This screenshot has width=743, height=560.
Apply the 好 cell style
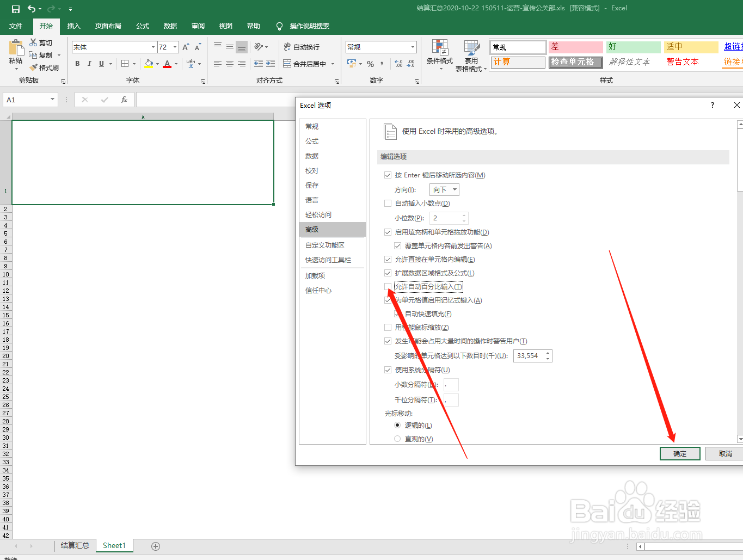pyautogui.click(x=633, y=47)
